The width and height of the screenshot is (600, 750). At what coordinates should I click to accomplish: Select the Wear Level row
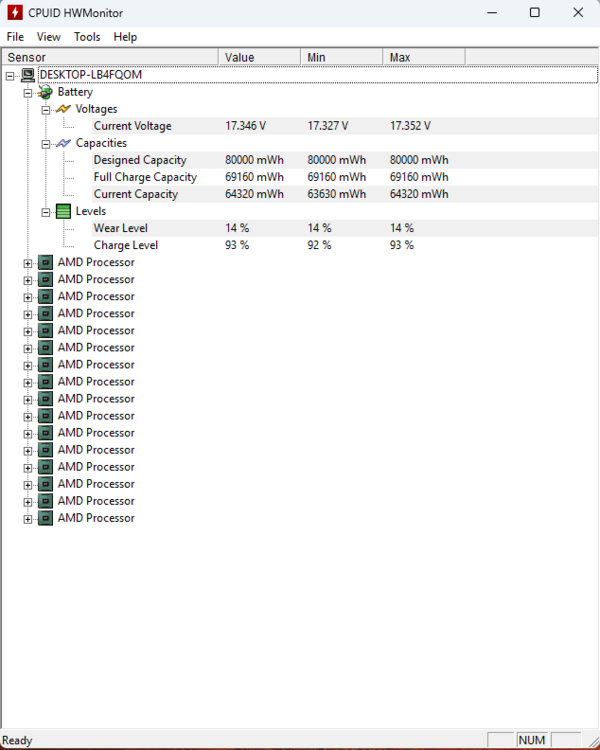(x=121, y=228)
